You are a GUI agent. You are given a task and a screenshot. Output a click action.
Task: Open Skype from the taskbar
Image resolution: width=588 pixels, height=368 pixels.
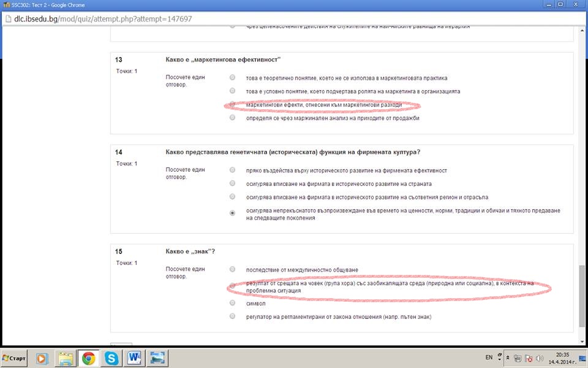coord(111,358)
